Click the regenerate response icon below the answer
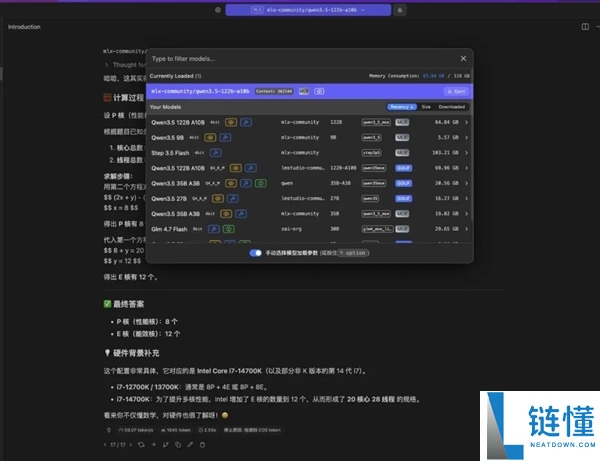The width and height of the screenshot is (600, 461). coord(141,445)
